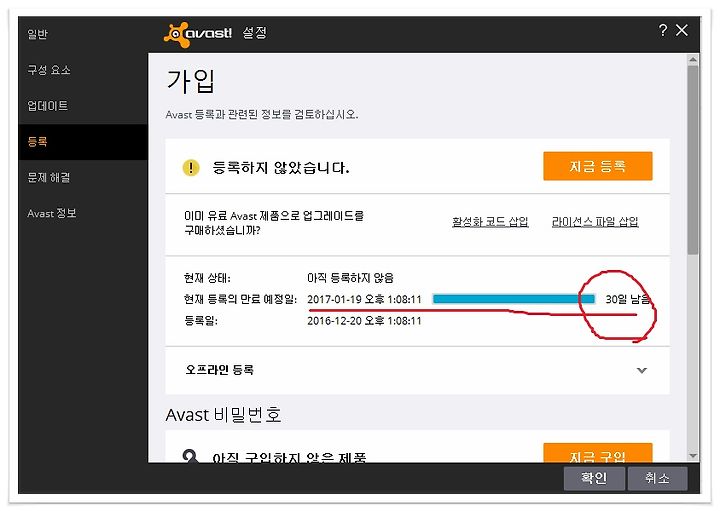This screenshot has width=720, height=511.
Task: Click the 현재 상태: label
Action: [207, 278]
